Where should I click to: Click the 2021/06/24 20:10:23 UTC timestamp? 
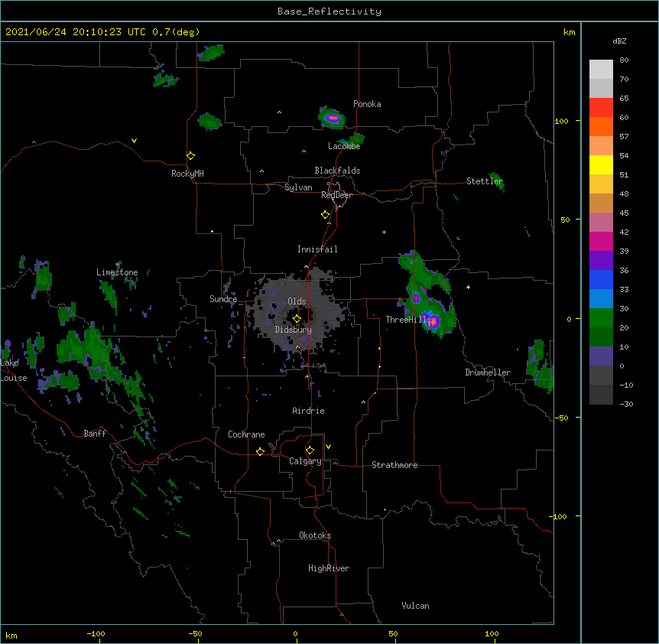coord(102,32)
